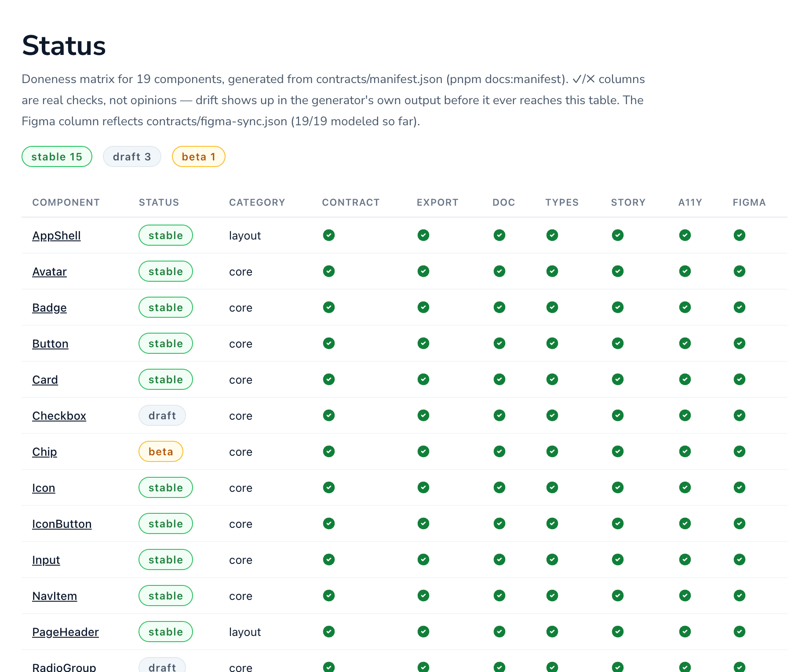Click Input's Doc check icon

[x=499, y=559]
